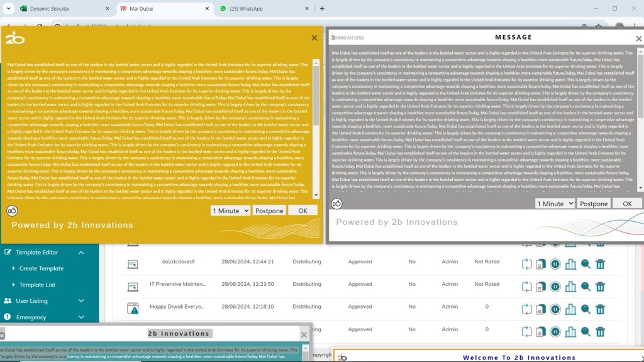
Task: Copy the IT Preventive Mainten... message
Action: click(x=540, y=287)
